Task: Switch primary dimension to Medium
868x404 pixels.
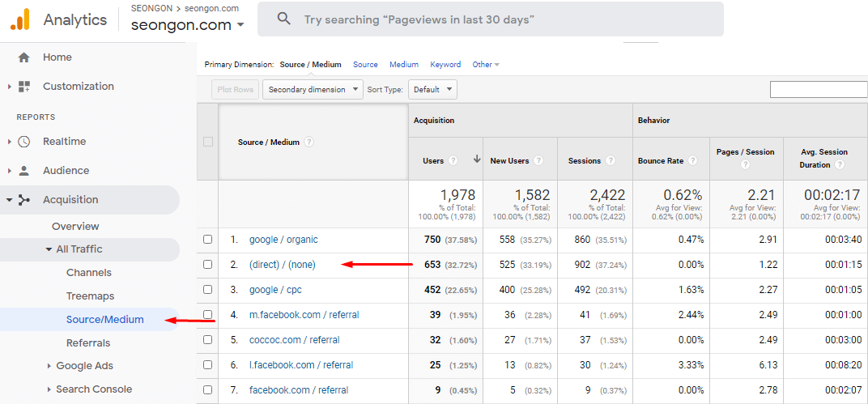Action: (404, 65)
